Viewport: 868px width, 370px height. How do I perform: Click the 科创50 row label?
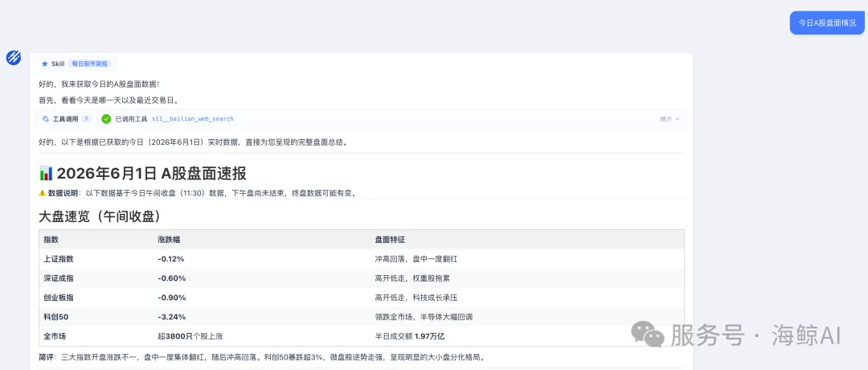pyautogui.click(x=56, y=317)
